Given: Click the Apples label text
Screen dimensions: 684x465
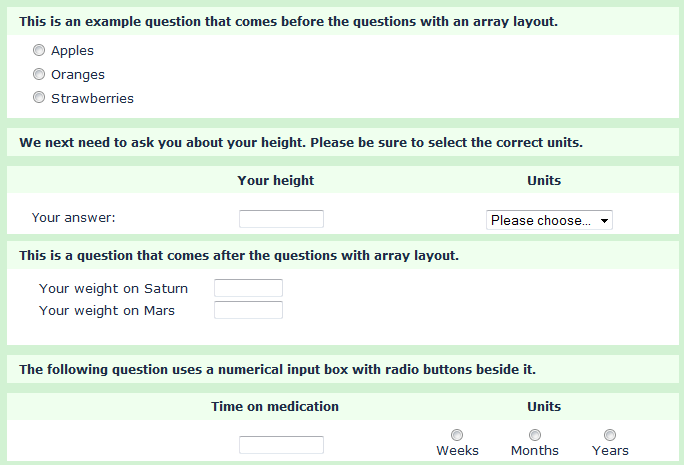Looking at the screenshot, I should coord(72,51).
